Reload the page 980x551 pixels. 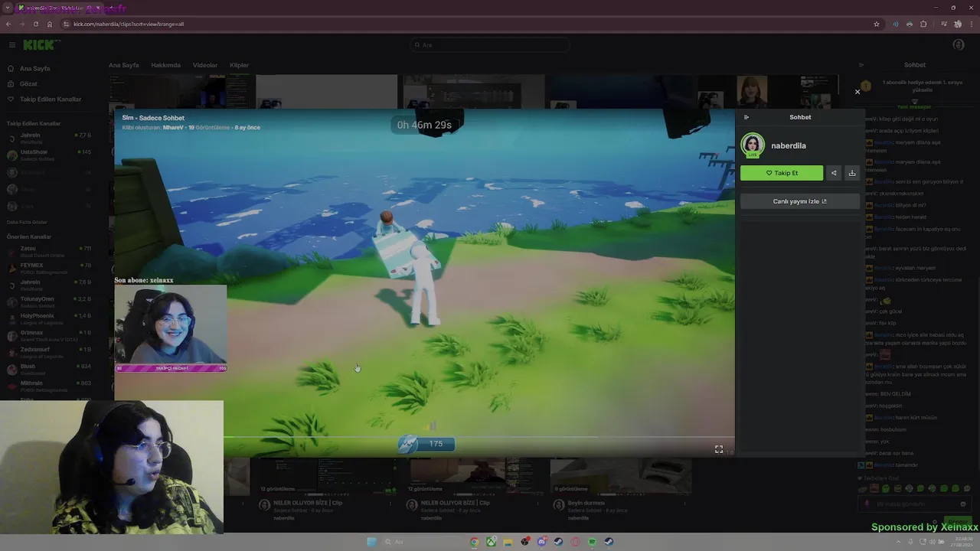tap(35, 24)
